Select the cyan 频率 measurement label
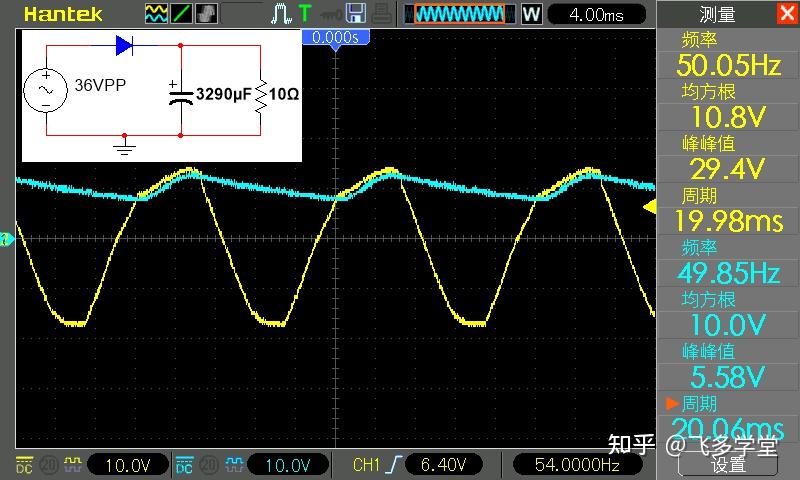 coord(699,248)
